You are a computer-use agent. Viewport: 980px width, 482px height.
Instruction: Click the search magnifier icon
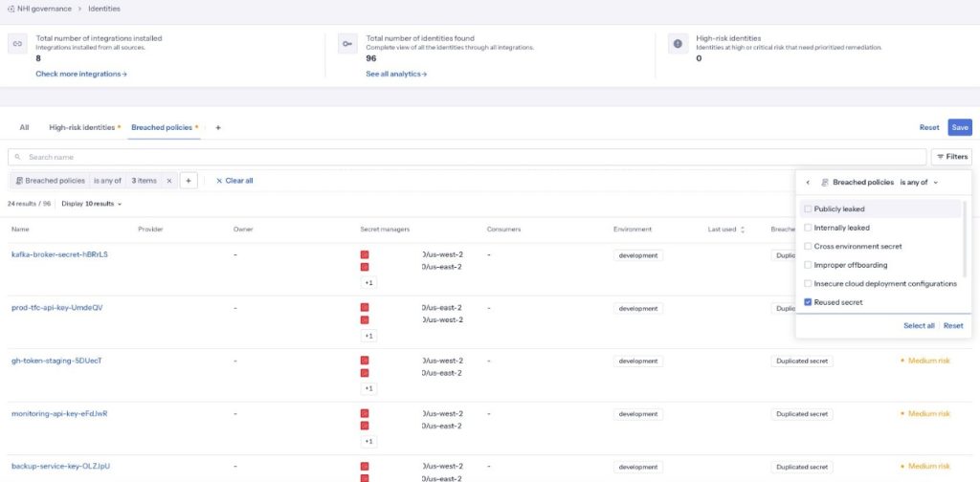[17, 158]
